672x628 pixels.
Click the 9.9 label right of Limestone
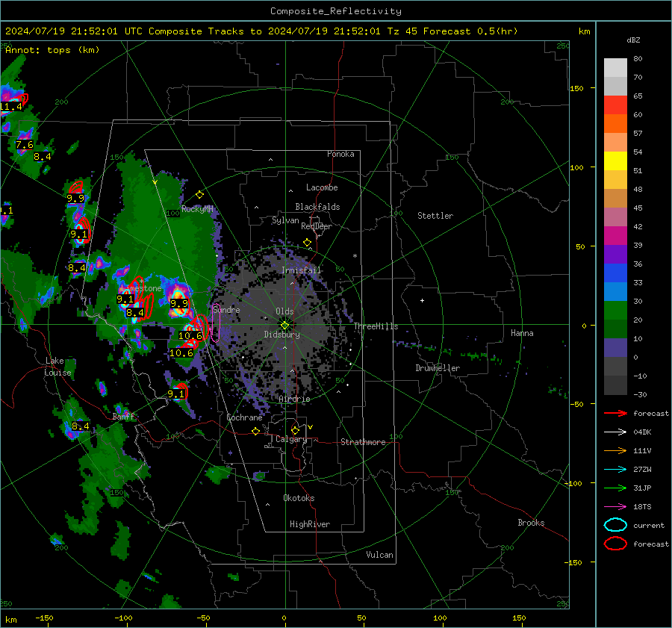179,303
